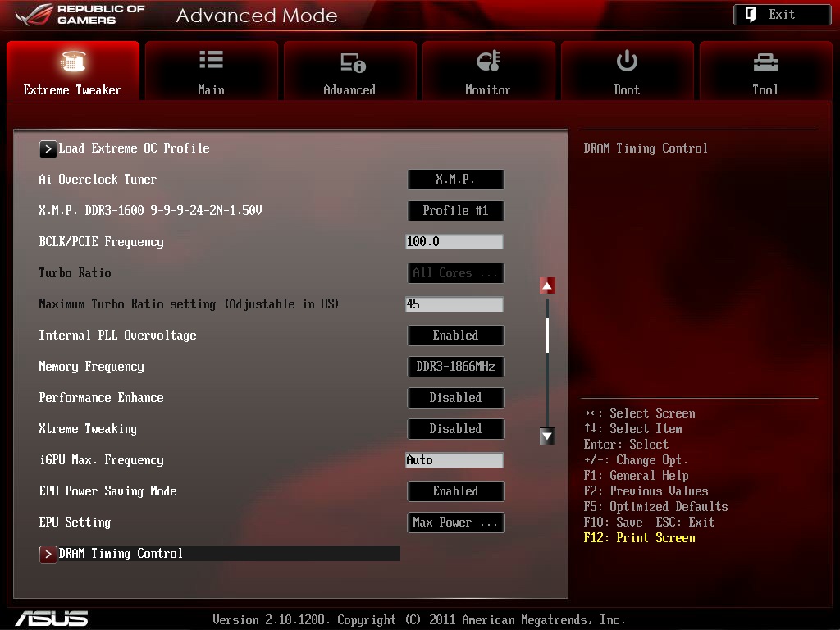Click the iGPU Max. Frequency Auto field
Image resolution: width=840 pixels, height=630 pixels.
click(454, 460)
